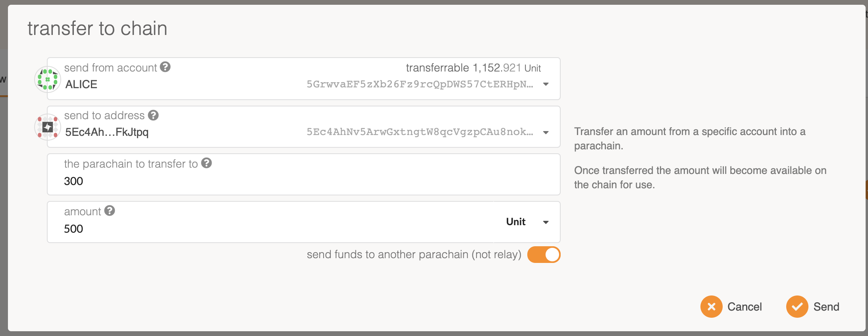Click the recipient address starting 5Ec4AhNv5Arw
The image size is (868, 336).
419,132
